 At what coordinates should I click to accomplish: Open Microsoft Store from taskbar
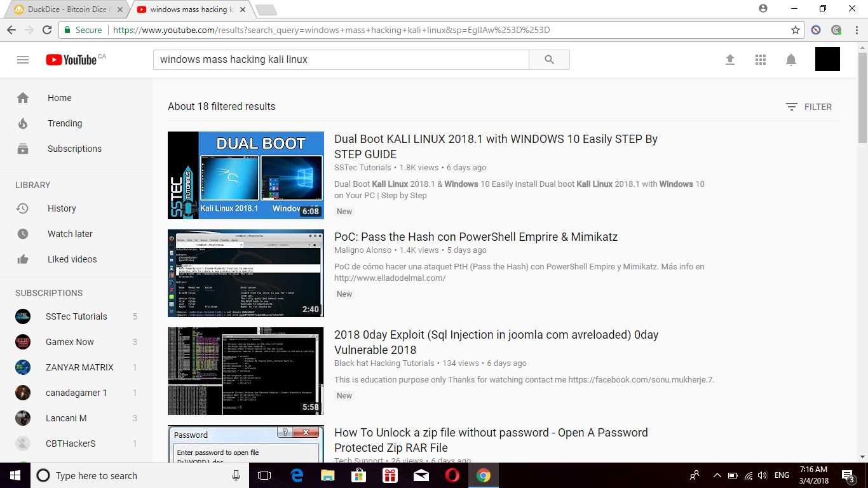pos(359,475)
